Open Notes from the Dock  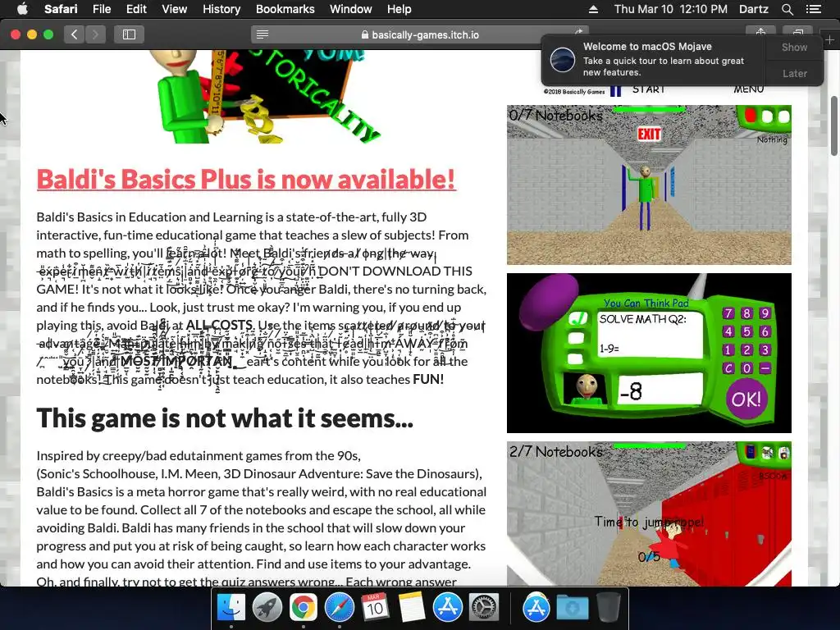412,608
